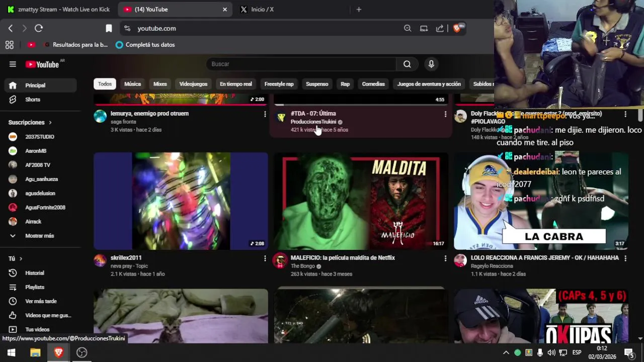Close the YouTube browser tab
The height and width of the screenshot is (362, 644).
coord(225,9)
